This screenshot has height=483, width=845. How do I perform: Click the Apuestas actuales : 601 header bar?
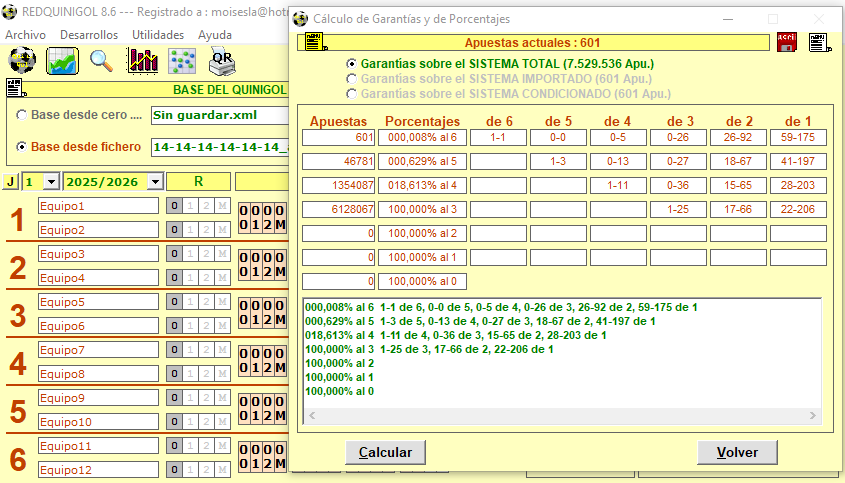click(x=533, y=43)
